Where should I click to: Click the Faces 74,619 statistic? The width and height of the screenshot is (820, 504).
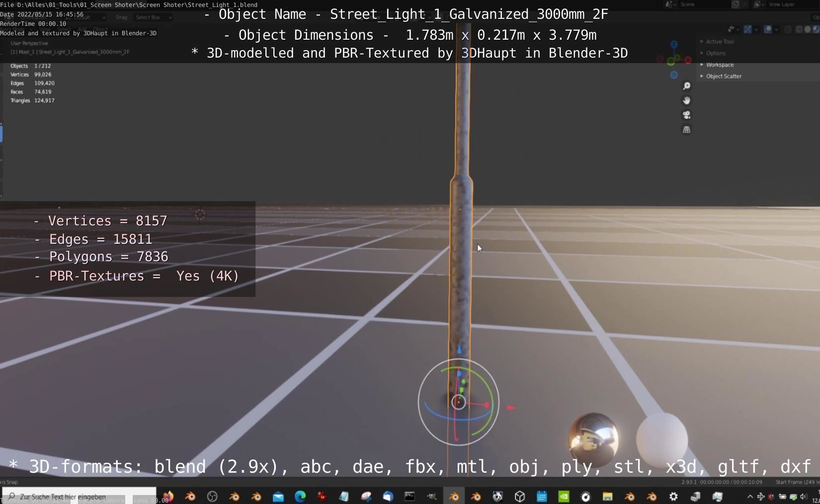(x=31, y=92)
